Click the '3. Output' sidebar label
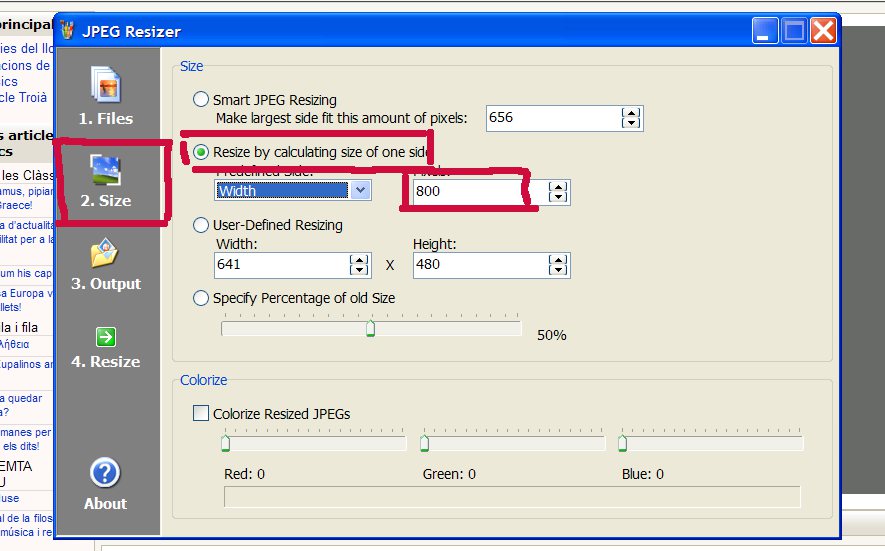This screenshot has width=885, height=551. [106, 283]
